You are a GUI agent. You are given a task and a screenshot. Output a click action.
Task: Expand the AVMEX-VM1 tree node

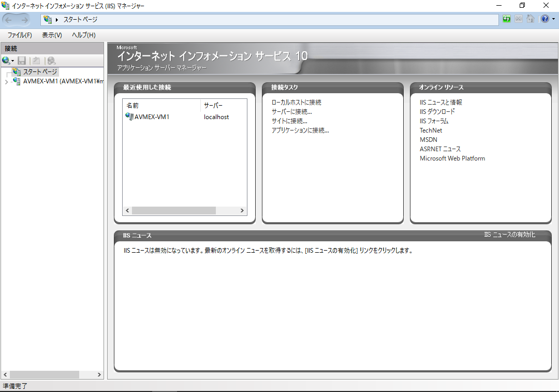(x=6, y=82)
